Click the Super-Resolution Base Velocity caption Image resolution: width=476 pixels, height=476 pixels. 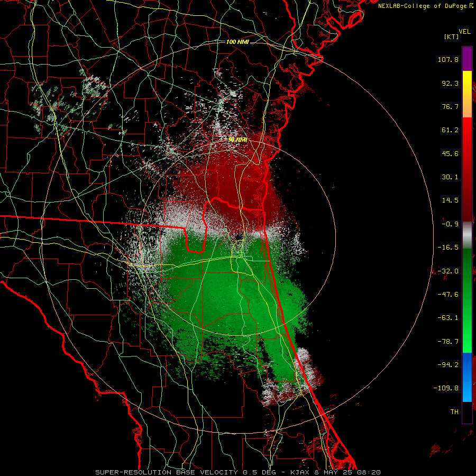(x=237, y=472)
